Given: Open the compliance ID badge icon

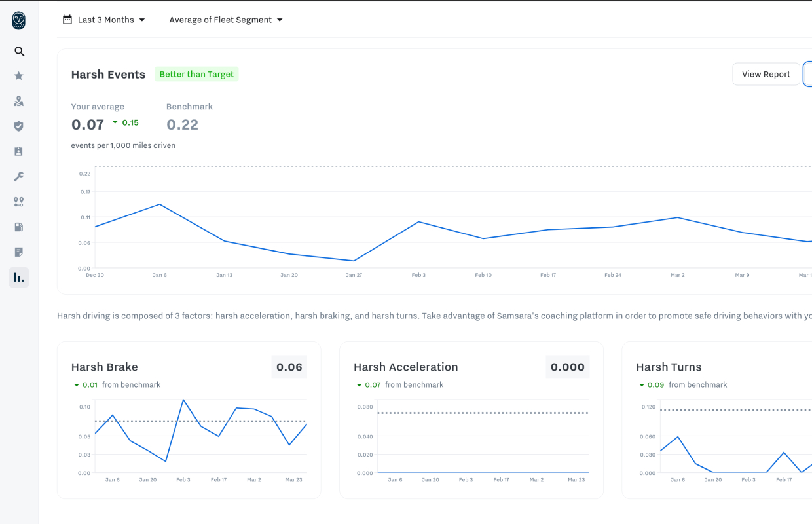Looking at the screenshot, I should [x=19, y=151].
